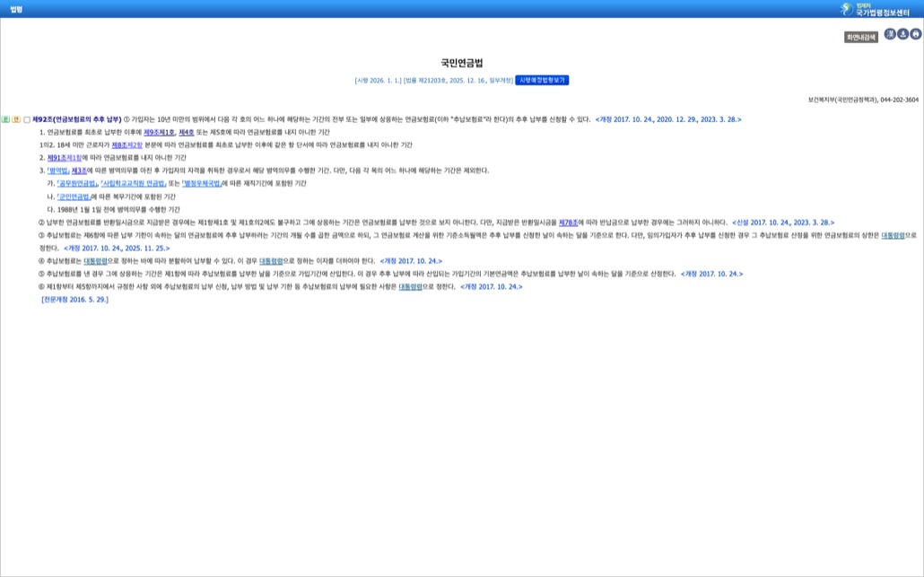The width and height of the screenshot is (924, 577).
Task: Open the second 대통령령 link in paragraph ④
Action: tap(271, 261)
